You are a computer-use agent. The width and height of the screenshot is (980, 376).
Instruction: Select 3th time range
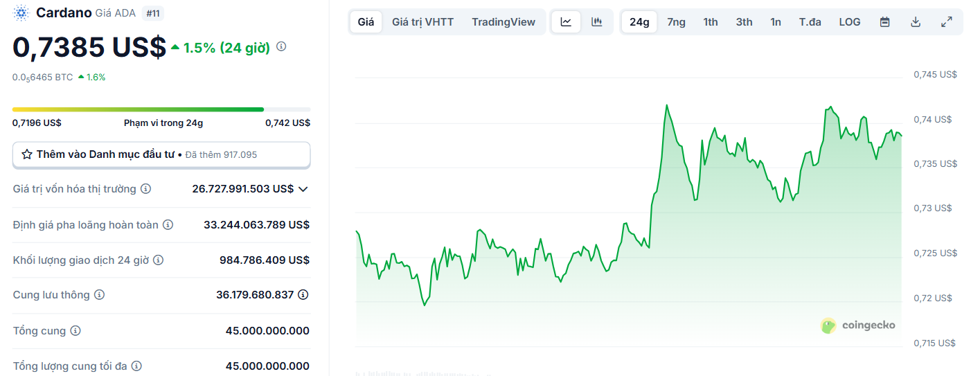pos(744,22)
